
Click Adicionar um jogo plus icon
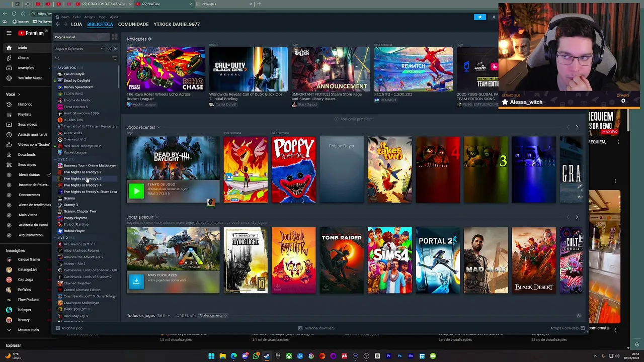[58, 328]
